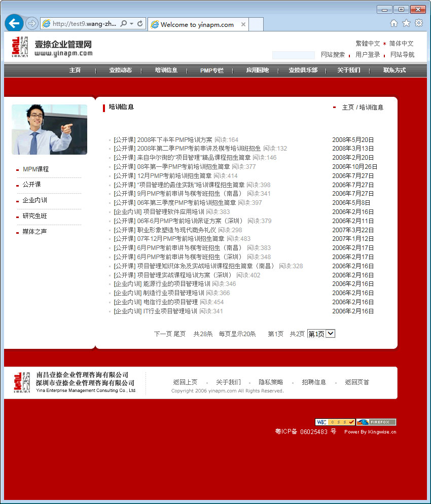Open 07年12月PMP考前培训招生简章 article

coord(181,239)
